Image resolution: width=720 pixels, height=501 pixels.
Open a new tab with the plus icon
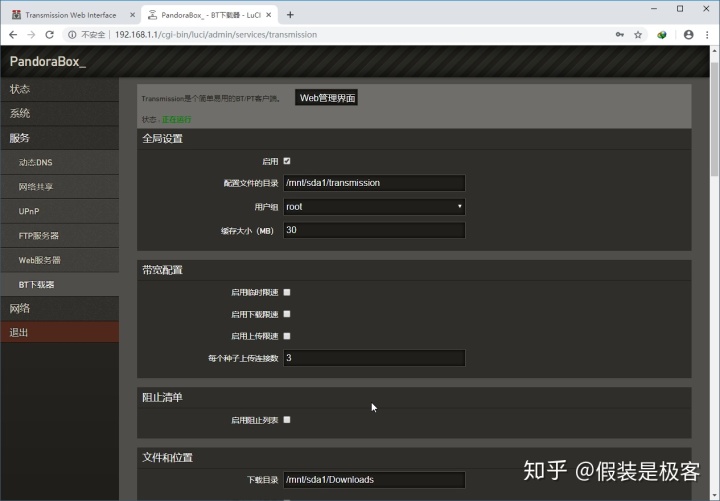[290, 15]
